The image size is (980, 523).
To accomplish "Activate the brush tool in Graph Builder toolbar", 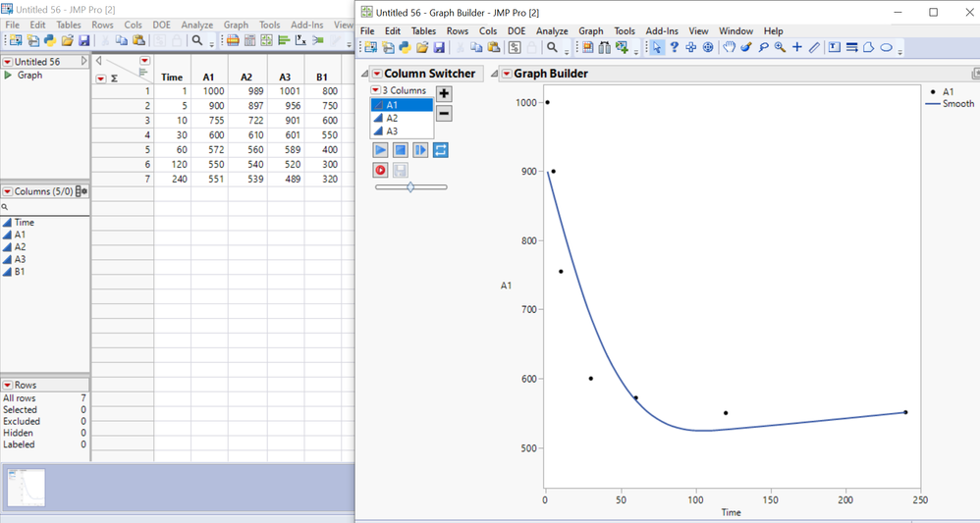I will click(746, 47).
